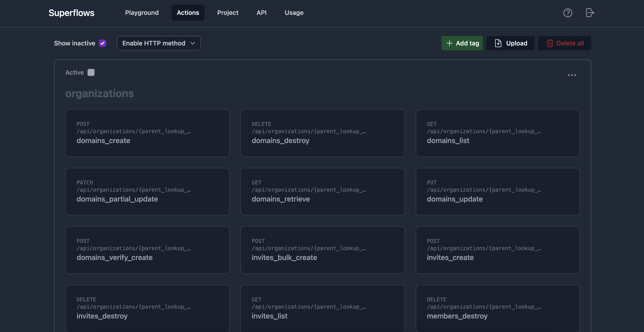Click the help question mark icon
The width and height of the screenshot is (644, 332).
pos(568,12)
